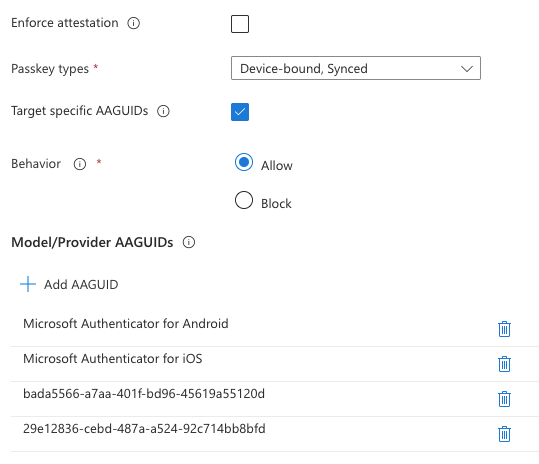Click the Behavior label
The image size is (539, 464).
coord(36,164)
